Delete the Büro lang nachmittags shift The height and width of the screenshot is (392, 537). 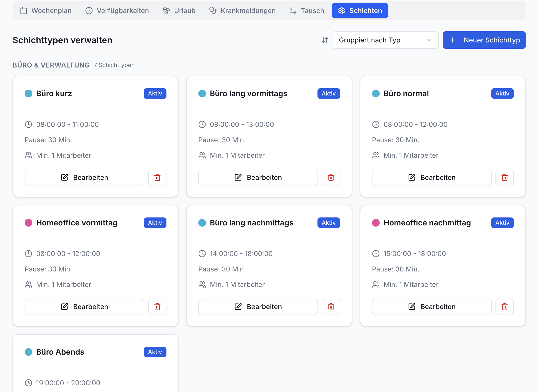pyautogui.click(x=331, y=307)
